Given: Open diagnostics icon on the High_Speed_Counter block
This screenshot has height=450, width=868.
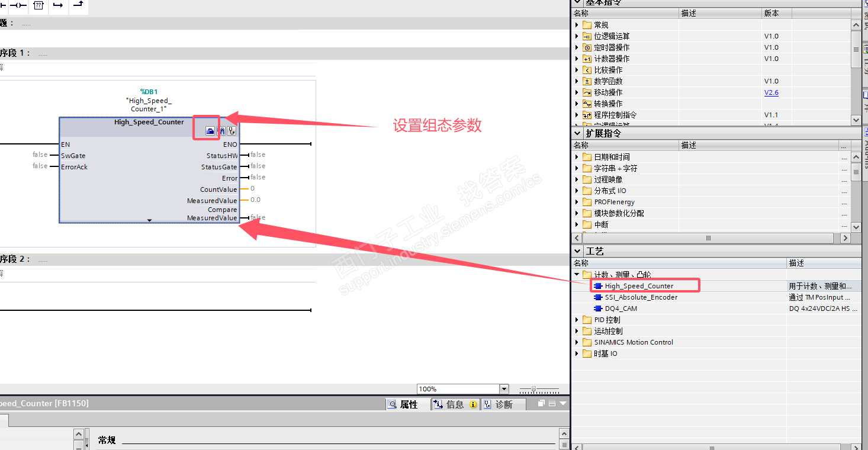Looking at the screenshot, I should [232, 131].
